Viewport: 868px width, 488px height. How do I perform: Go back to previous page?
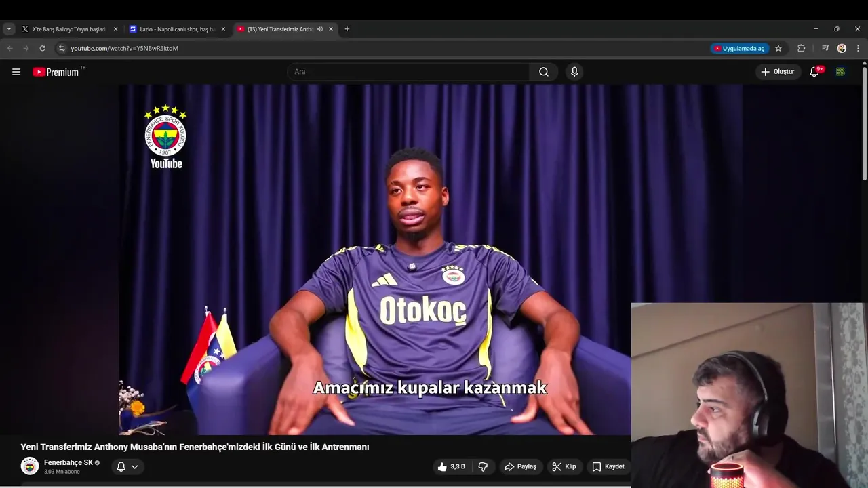(x=10, y=48)
